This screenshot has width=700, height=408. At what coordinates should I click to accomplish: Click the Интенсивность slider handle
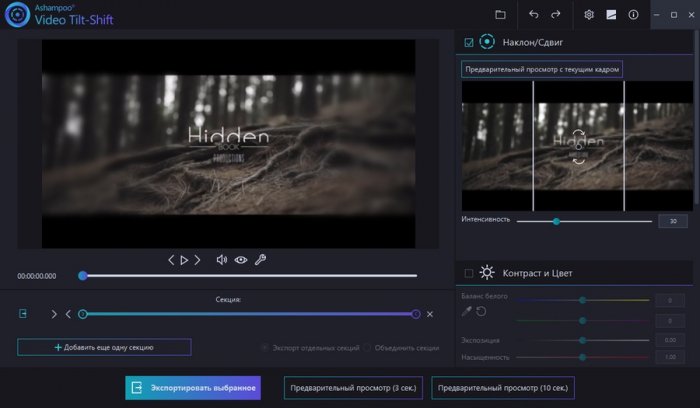point(556,221)
